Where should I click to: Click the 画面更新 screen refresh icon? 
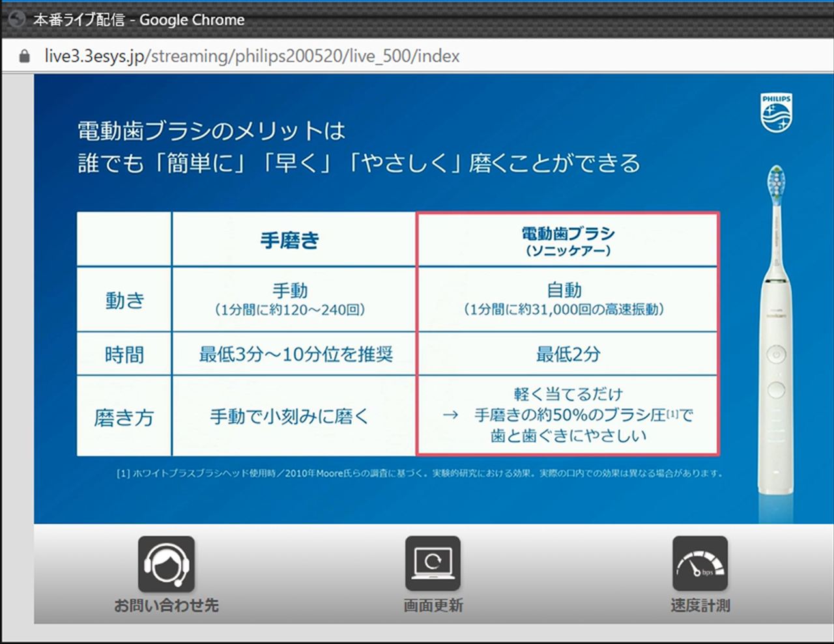[x=433, y=564]
